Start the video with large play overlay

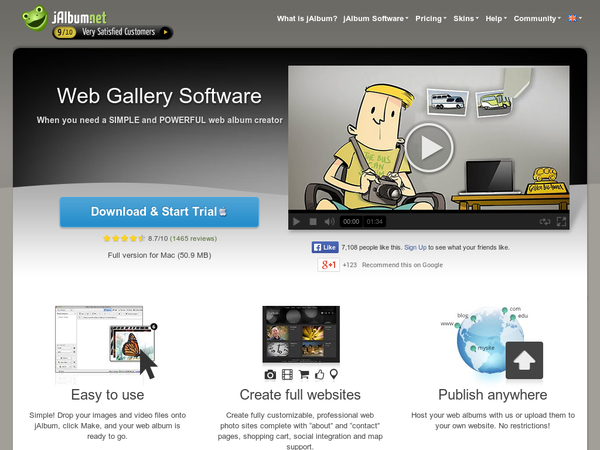[429, 147]
